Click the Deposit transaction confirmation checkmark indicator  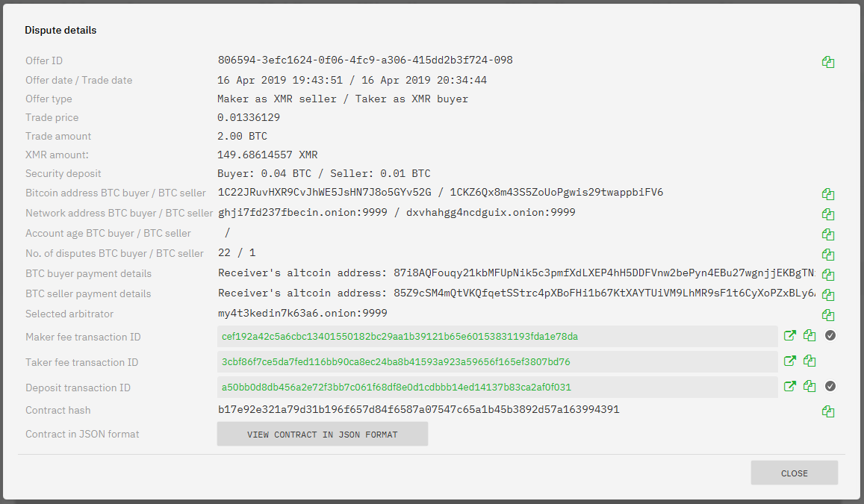pos(830,386)
